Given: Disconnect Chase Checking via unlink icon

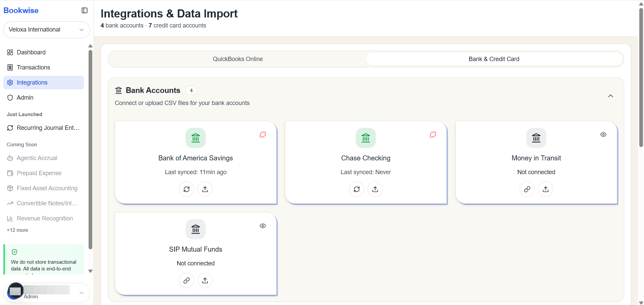Looking at the screenshot, I should 433,135.
